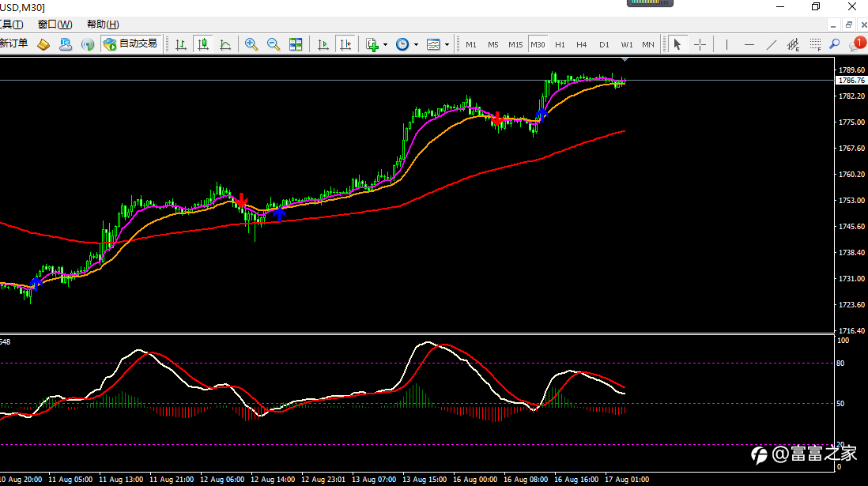Click the chart templates icon
Screen dimensions: 868x486
click(x=433, y=44)
